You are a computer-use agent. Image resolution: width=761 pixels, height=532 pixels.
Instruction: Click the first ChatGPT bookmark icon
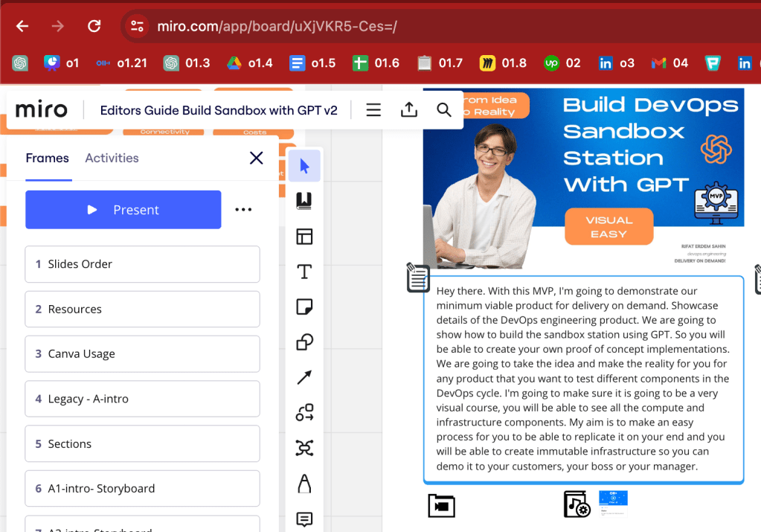[20, 63]
